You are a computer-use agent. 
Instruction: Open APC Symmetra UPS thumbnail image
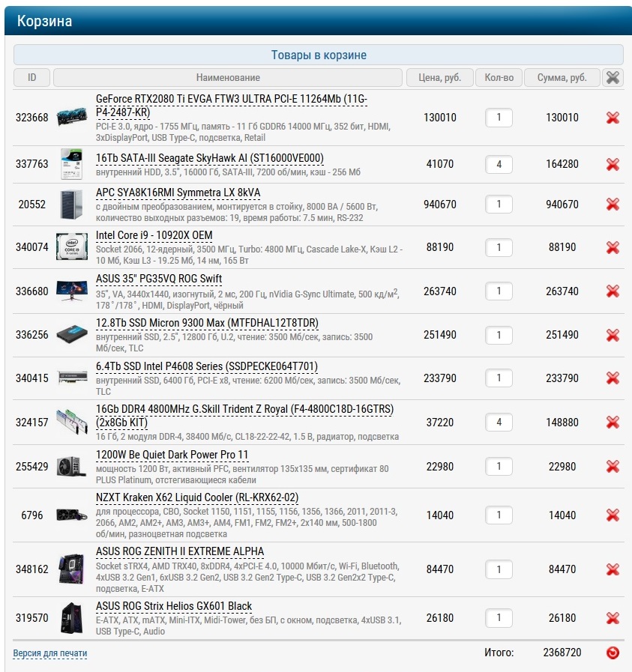coord(72,205)
